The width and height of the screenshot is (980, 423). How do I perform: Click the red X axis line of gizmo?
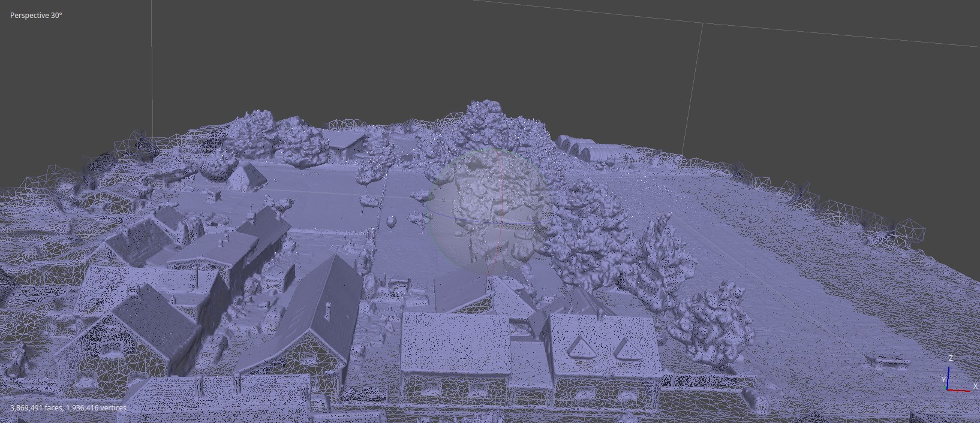(960, 390)
